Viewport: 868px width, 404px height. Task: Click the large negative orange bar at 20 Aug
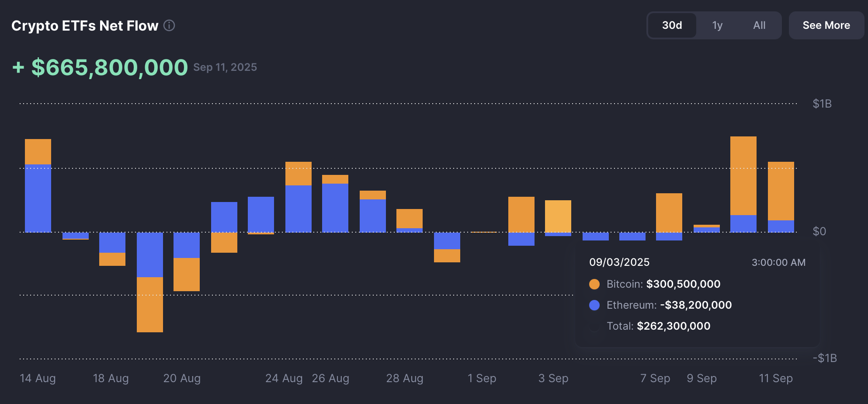pos(150,304)
